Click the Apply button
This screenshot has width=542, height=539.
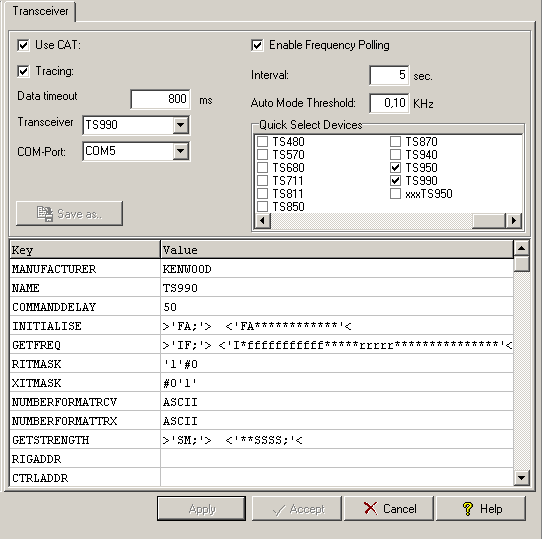pyautogui.click(x=202, y=509)
